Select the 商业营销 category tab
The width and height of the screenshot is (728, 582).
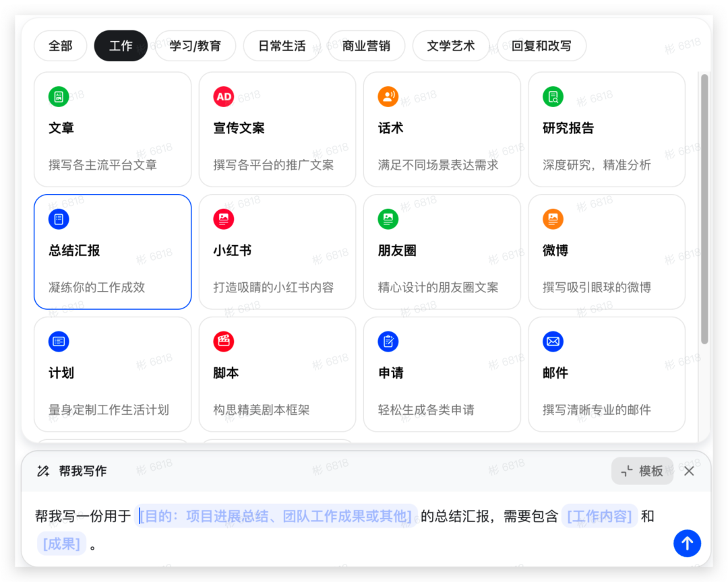(x=367, y=46)
